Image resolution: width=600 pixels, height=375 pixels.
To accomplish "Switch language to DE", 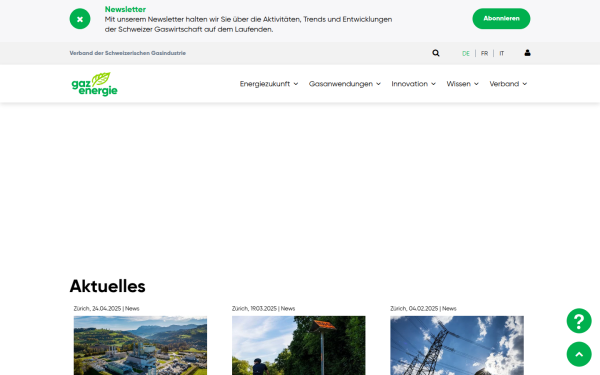I will click(466, 54).
